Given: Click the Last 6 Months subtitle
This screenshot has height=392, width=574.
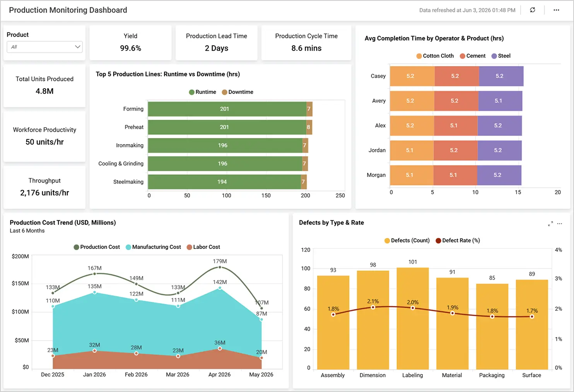Looking at the screenshot, I should point(27,231).
